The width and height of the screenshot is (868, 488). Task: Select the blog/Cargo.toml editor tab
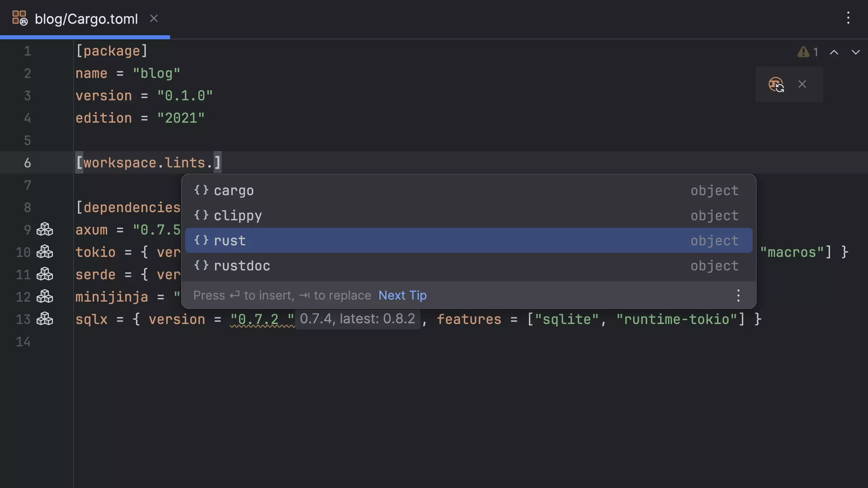coord(86,19)
